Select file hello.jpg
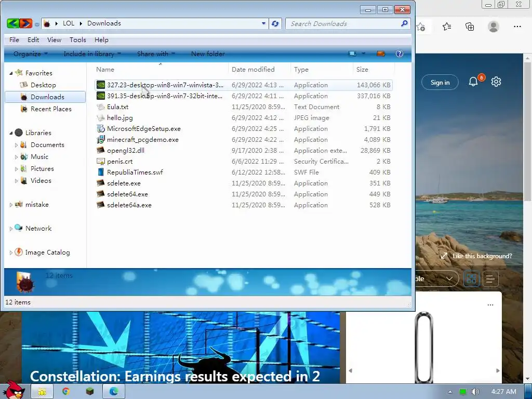 tap(120, 118)
